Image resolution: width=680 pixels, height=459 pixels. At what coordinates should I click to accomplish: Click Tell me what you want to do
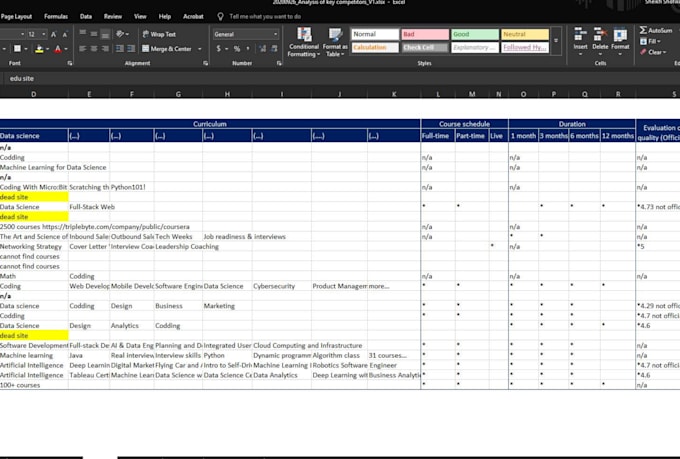(x=265, y=16)
